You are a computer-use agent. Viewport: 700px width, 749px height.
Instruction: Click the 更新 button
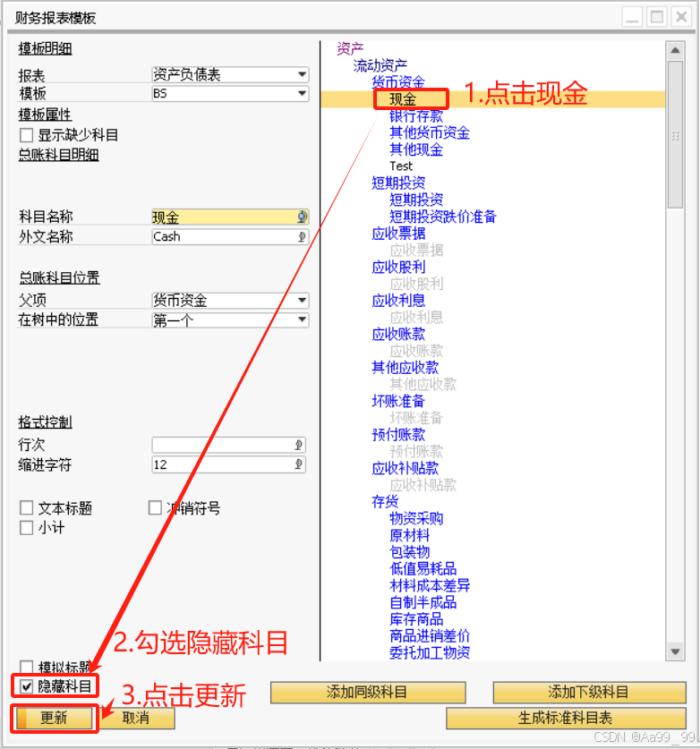tap(54, 718)
